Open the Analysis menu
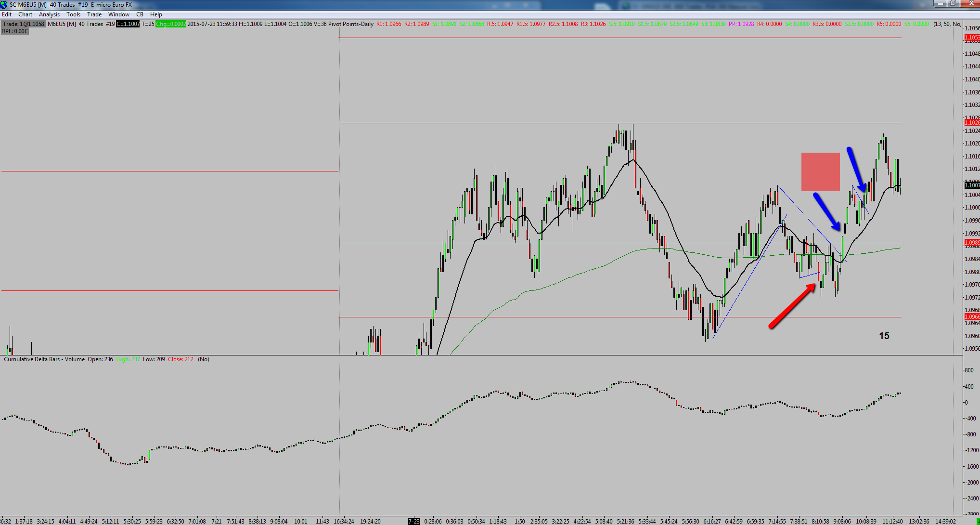980x525 pixels. (49, 14)
